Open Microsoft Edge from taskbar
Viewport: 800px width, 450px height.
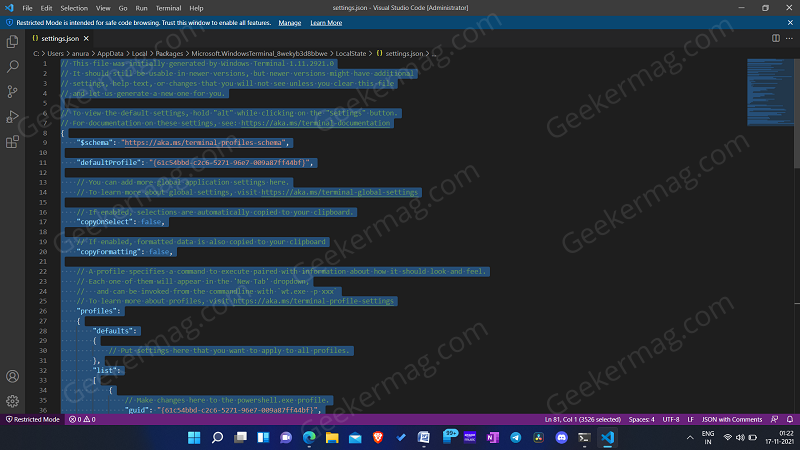point(309,437)
